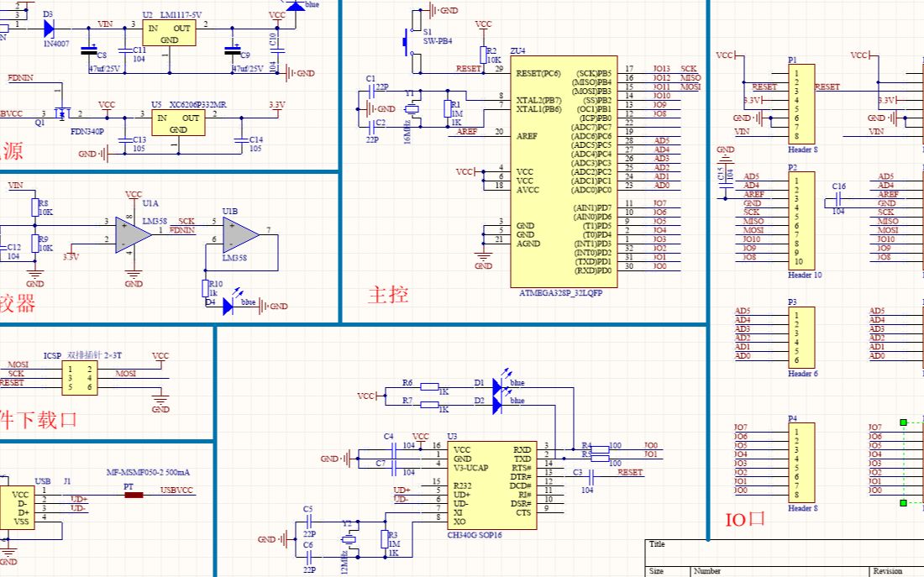Image resolution: width=924 pixels, height=577 pixels.
Task: Click the Header 6 connector P3
Action: 801,338
